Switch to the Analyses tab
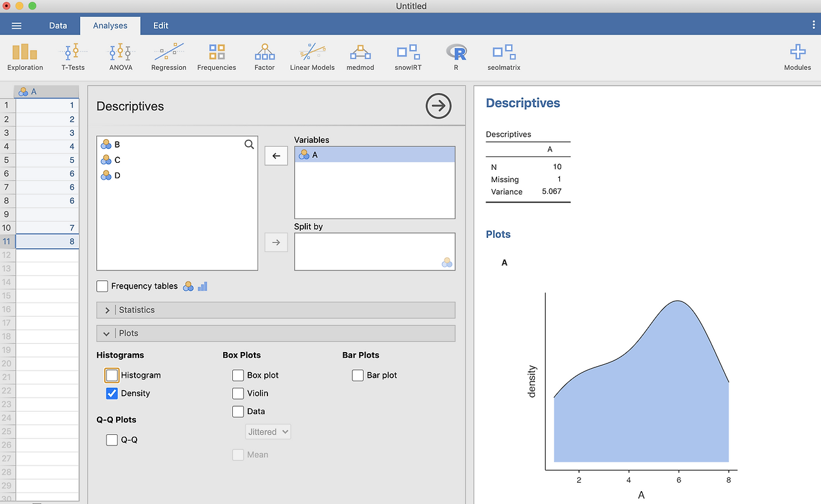 tap(110, 26)
